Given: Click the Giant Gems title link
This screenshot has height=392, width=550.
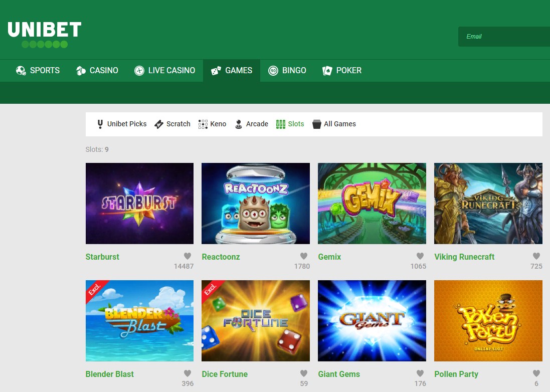Looking at the screenshot, I should click(x=339, y=374).
